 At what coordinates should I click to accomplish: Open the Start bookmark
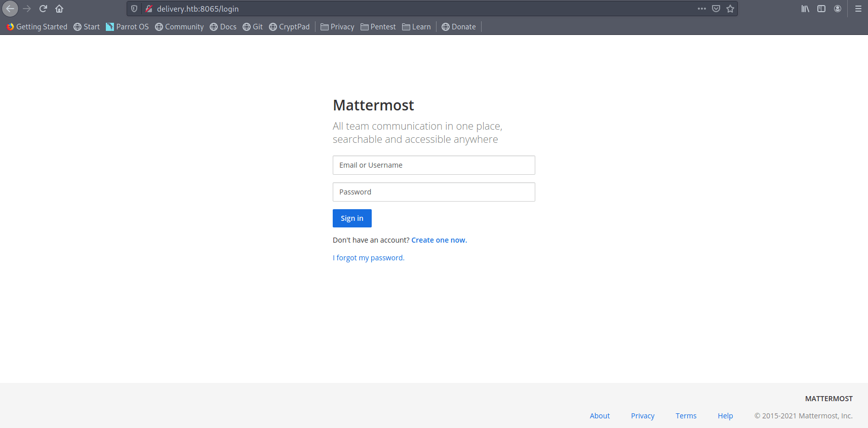point(87,27)
